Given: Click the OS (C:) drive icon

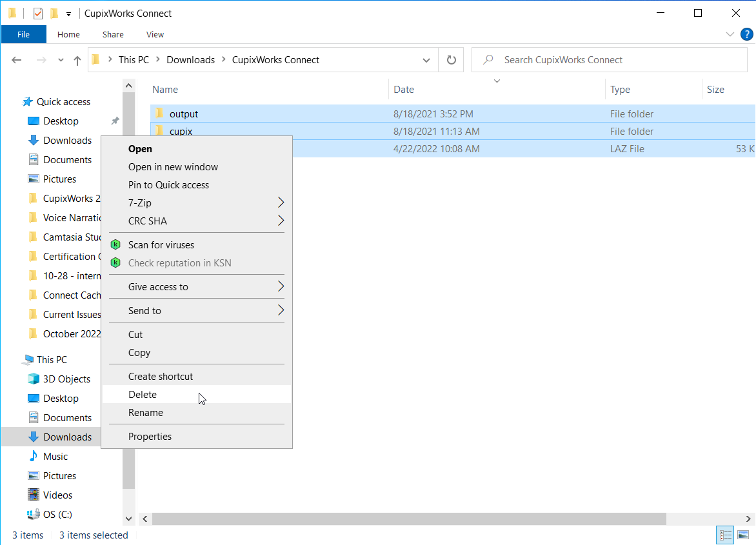Looking at the screenshot, I should click(x=34, y=514).
